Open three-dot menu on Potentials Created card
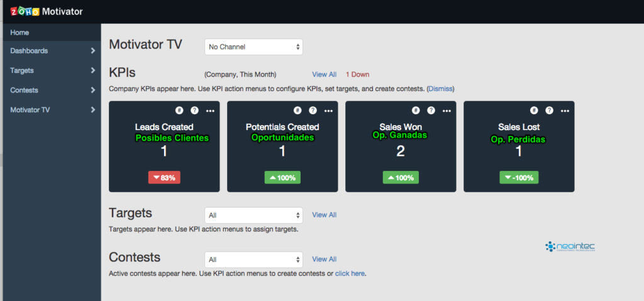Image resolution: width=644 pixels, height=301 pixels. pos(328,111)
